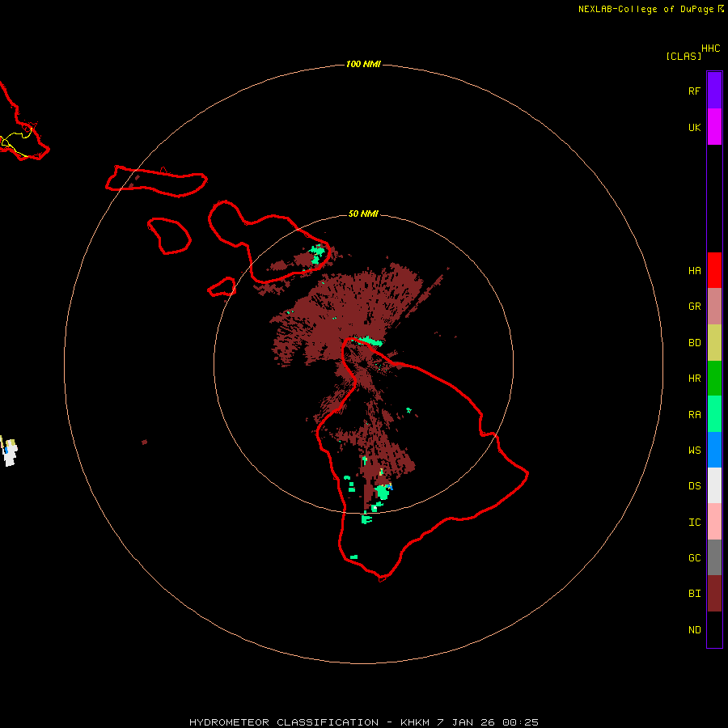Click the white DS dry snow swatch
The width and height of the screenshot is (728, 728).
coord(714,485)
